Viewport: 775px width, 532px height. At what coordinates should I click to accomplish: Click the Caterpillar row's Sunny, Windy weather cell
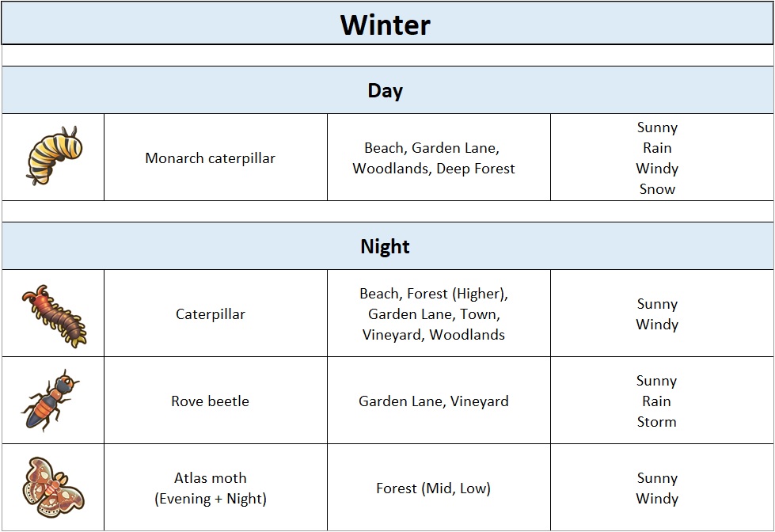pos(657,314)
